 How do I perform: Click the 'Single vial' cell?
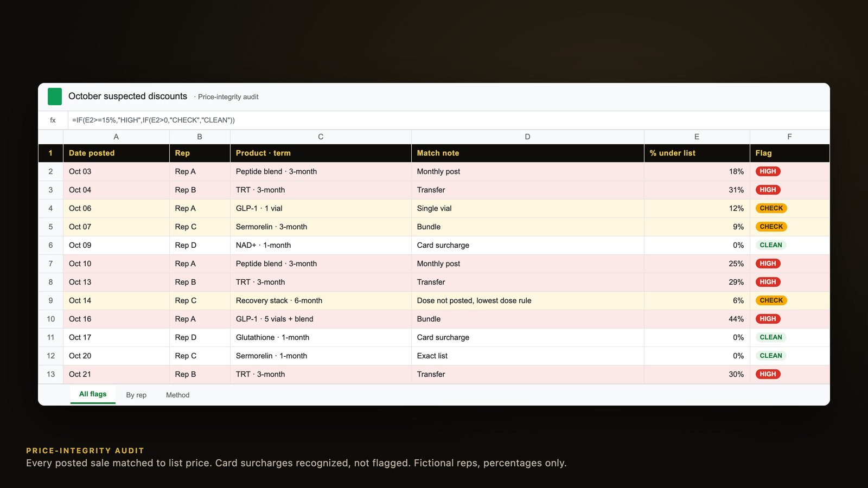pos(527,208)
